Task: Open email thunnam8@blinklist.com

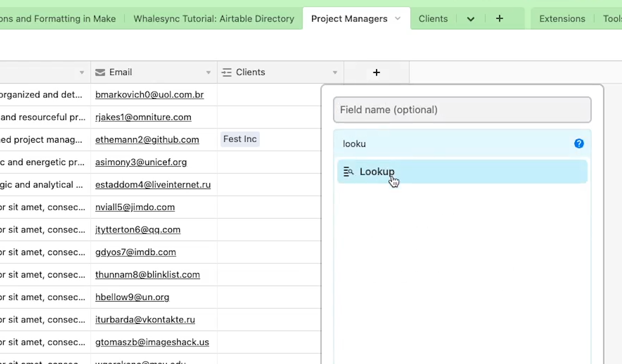Action: [x=147, y=275]
